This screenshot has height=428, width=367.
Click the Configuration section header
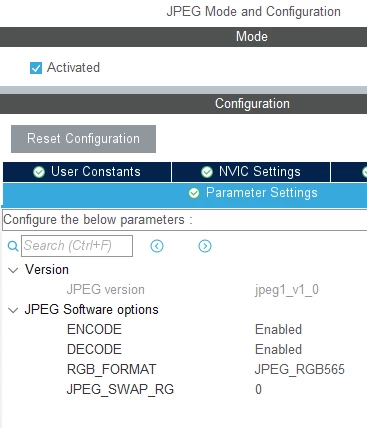pos(183,104)
